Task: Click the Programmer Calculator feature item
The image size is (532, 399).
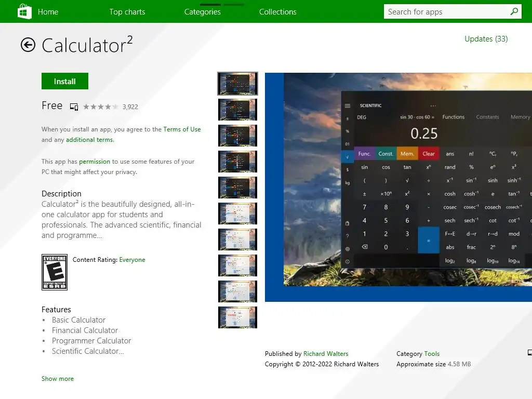Action: 91,341
